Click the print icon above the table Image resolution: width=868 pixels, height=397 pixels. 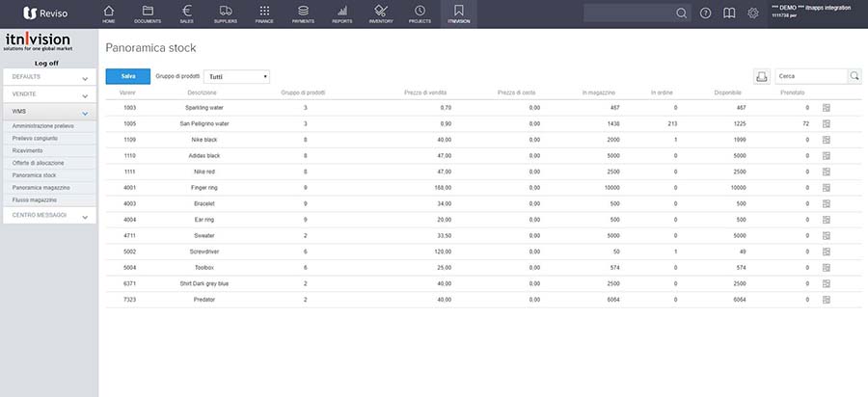(761, 76)
